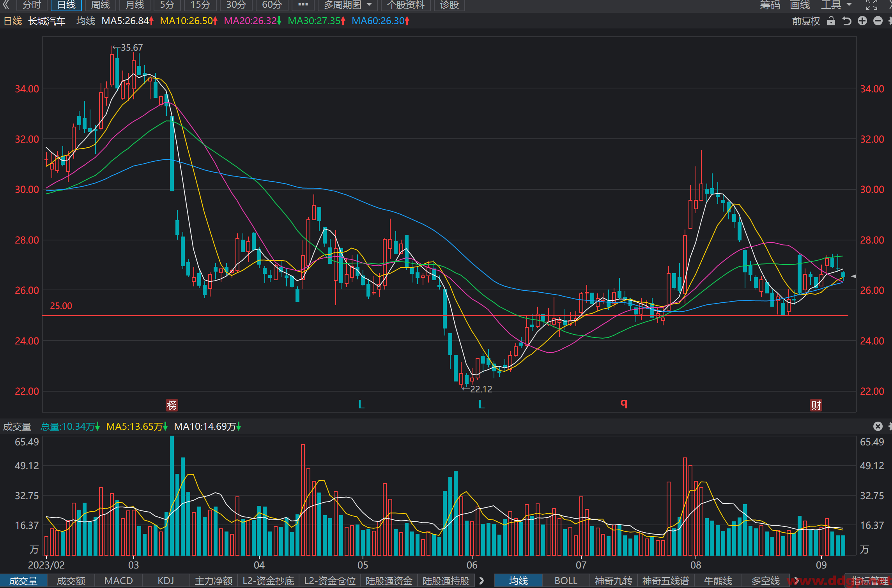Click the back double-chevron icon at top left
Image resolution: width=892 pixels, height=588 pixels.
pos(6,5)
